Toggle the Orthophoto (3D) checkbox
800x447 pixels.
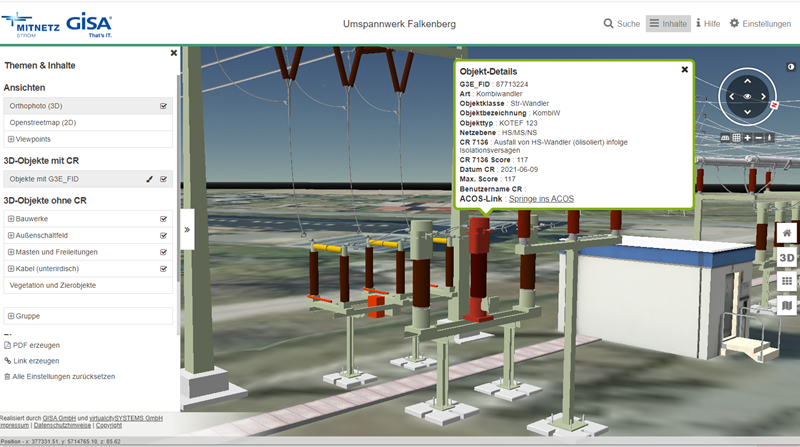click(x=163, y=105)
